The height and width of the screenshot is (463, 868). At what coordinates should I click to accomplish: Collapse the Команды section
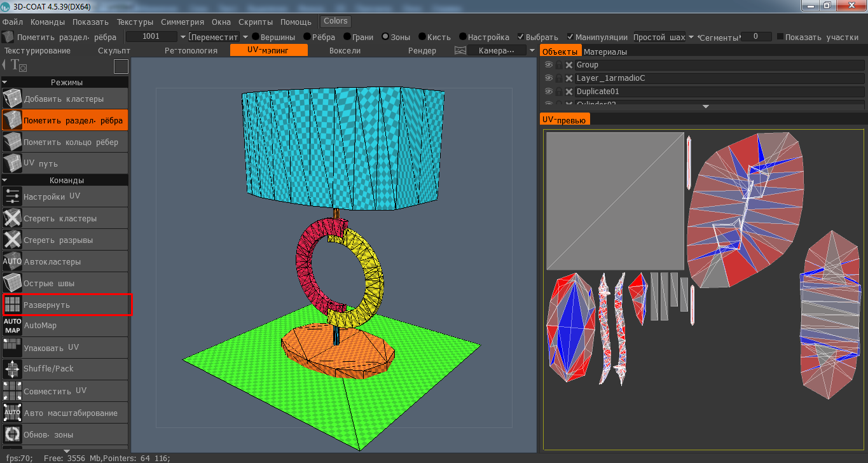(6, 180)
